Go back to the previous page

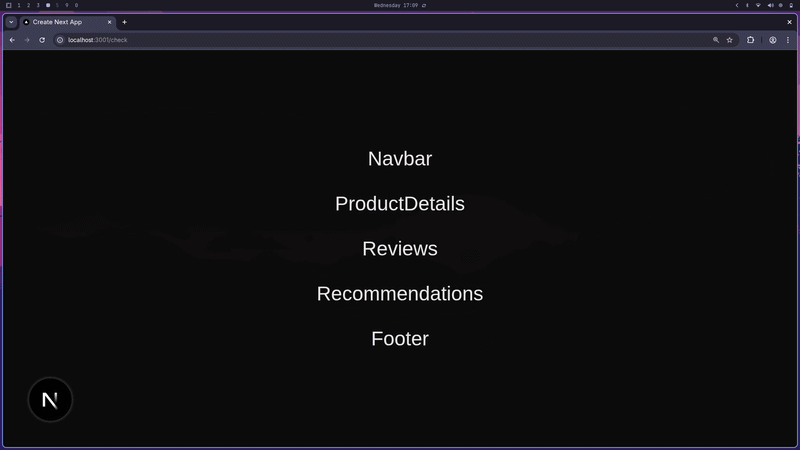pos(12,40)
